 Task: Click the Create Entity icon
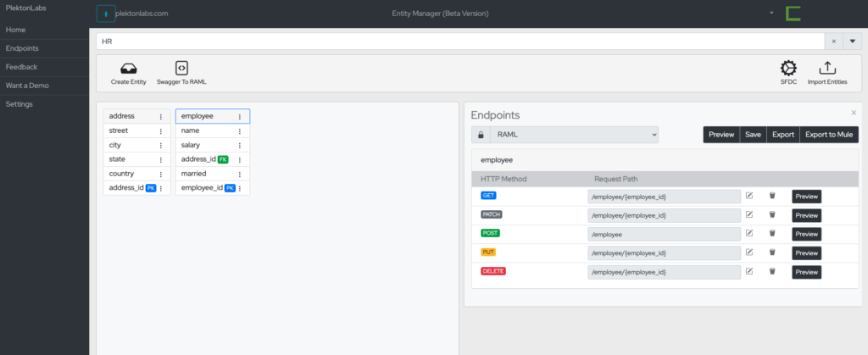(128, 69)
